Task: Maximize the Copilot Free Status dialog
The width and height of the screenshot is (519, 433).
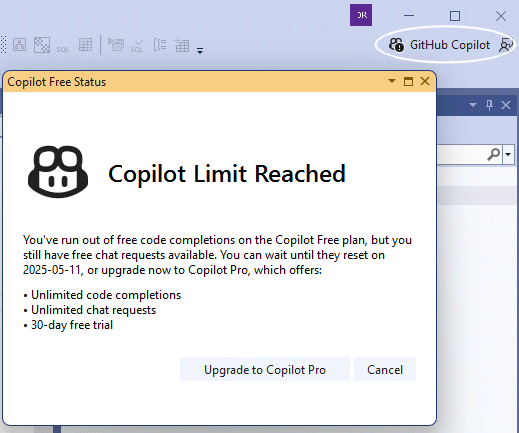Action: point(408,81)
